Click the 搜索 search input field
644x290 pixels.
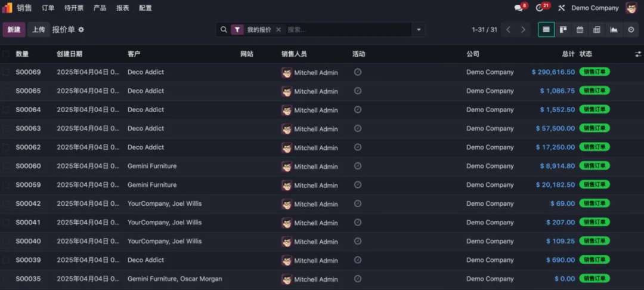[346, 30]
